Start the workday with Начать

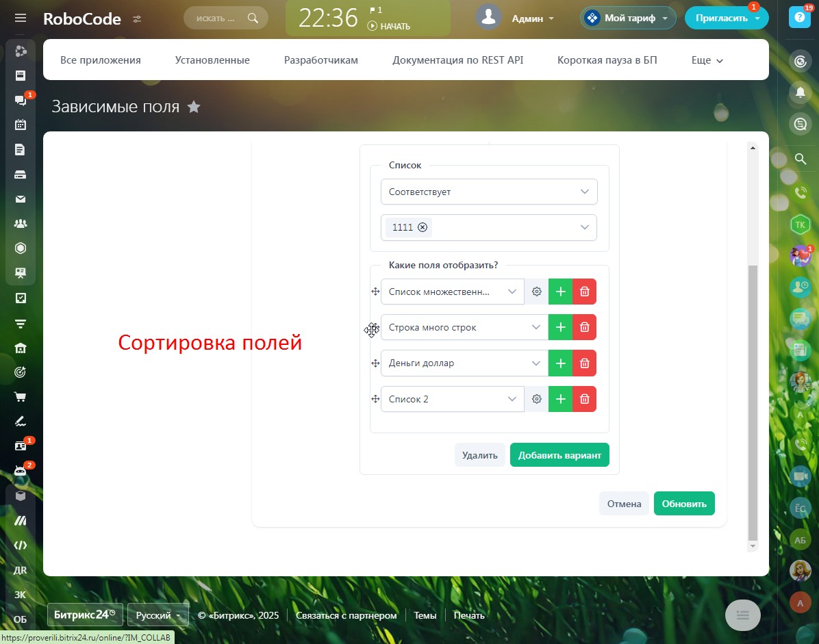(389, 27)
